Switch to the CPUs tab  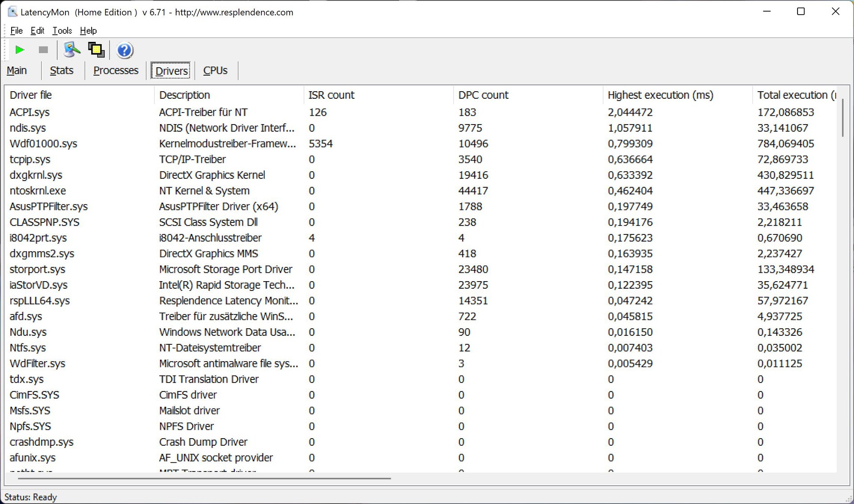click(x=215, y=71)
